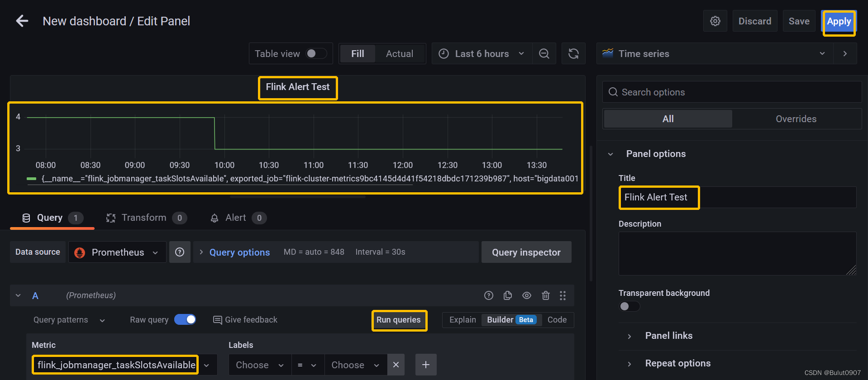
Task: Click the Discard button
Action: tap(755, 21)
